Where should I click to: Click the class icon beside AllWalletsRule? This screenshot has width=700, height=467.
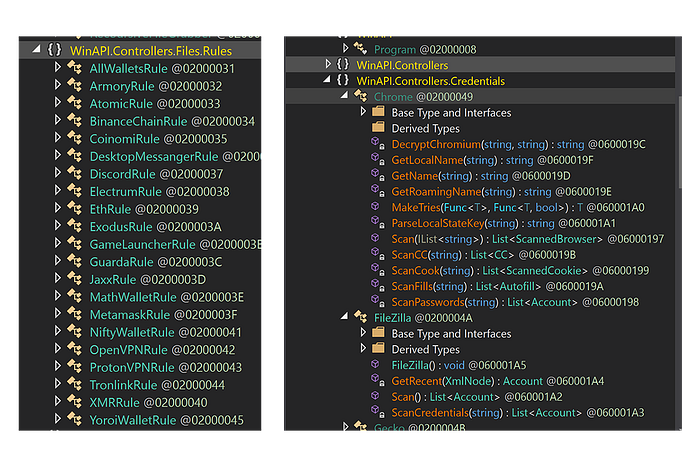click(75, 67)
